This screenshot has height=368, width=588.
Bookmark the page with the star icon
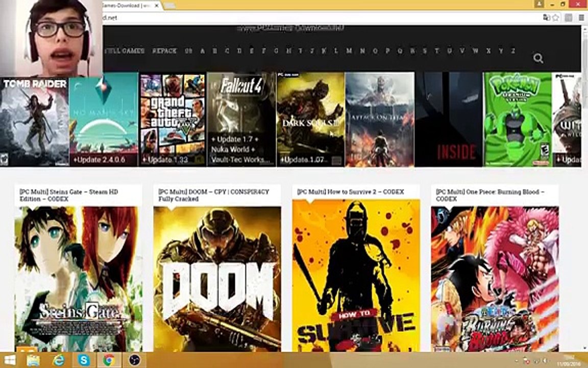[x=555, y=18]
